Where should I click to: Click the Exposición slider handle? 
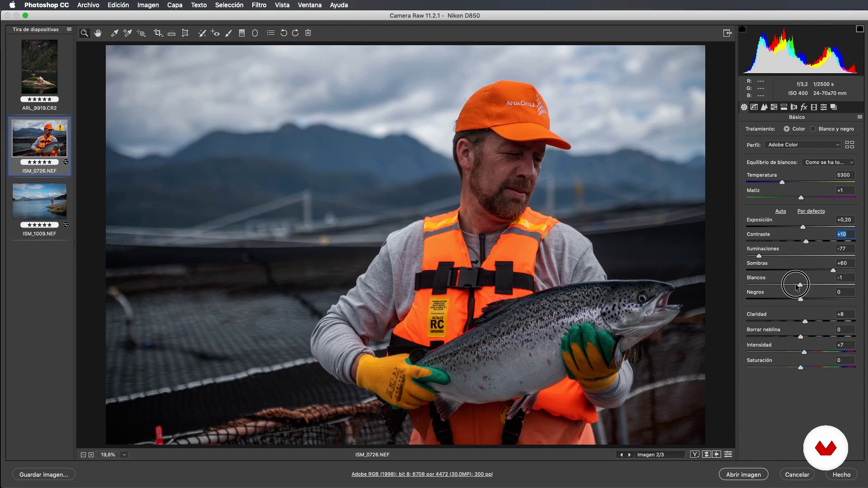pyautogui.click(x=803, y=227)
